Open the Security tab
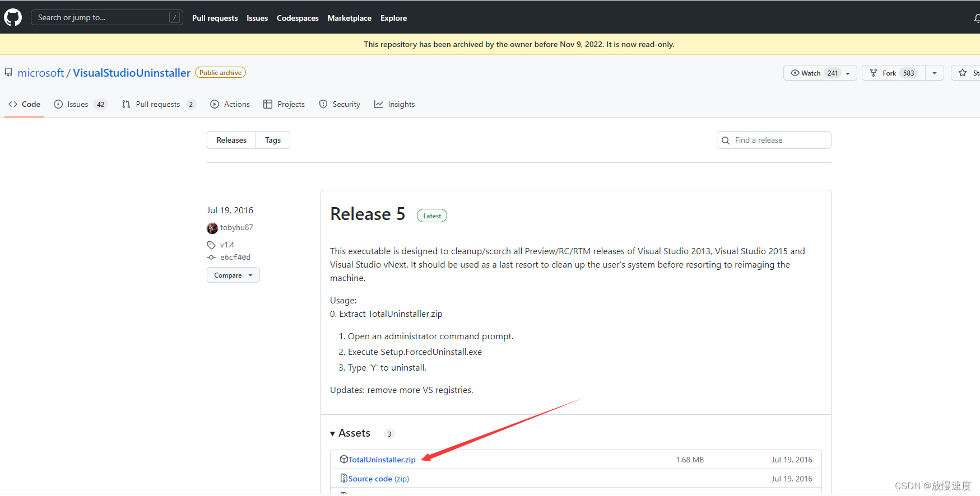This screenshot has height=496, width=980. [x=340, y=104]
